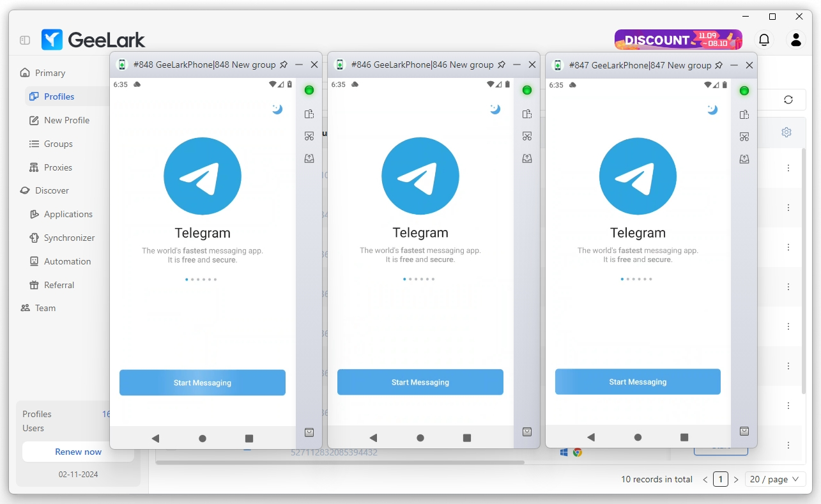
Task: Tap Android home button in #847 phone
Action: tap(638, 437)
